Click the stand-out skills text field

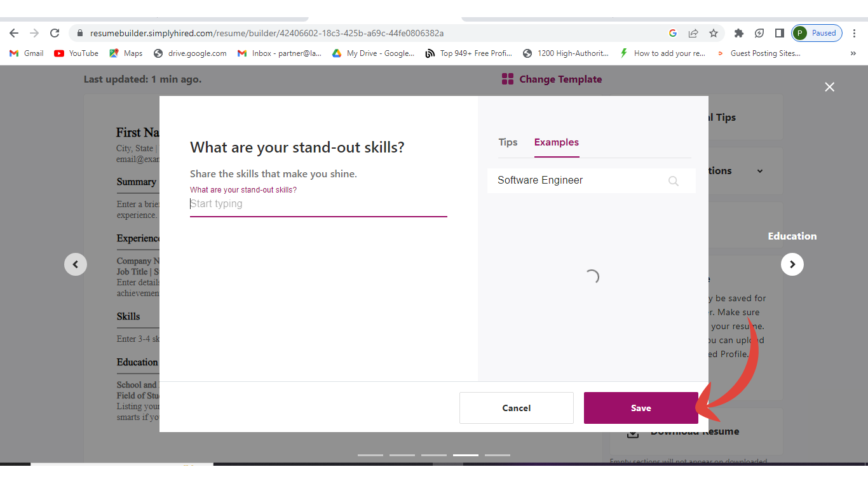[318, 204]
